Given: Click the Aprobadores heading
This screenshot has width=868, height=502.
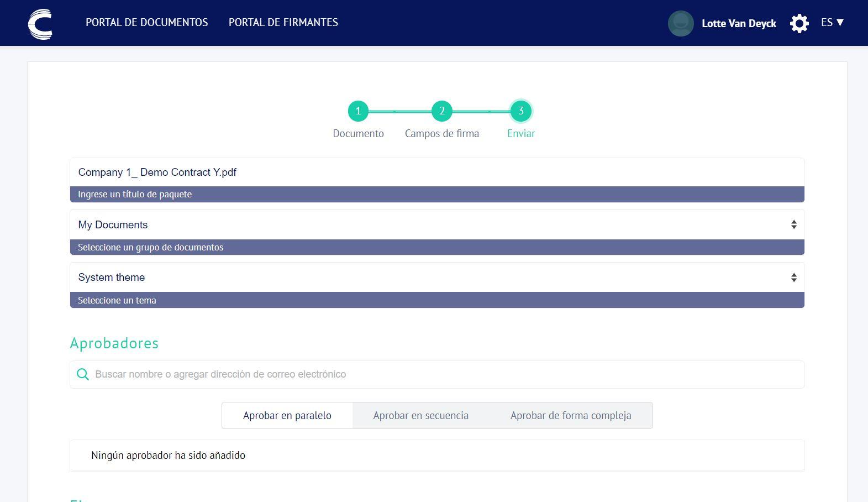Looking at the screenshot, I should pyautogui.click(x=114, y=343).
